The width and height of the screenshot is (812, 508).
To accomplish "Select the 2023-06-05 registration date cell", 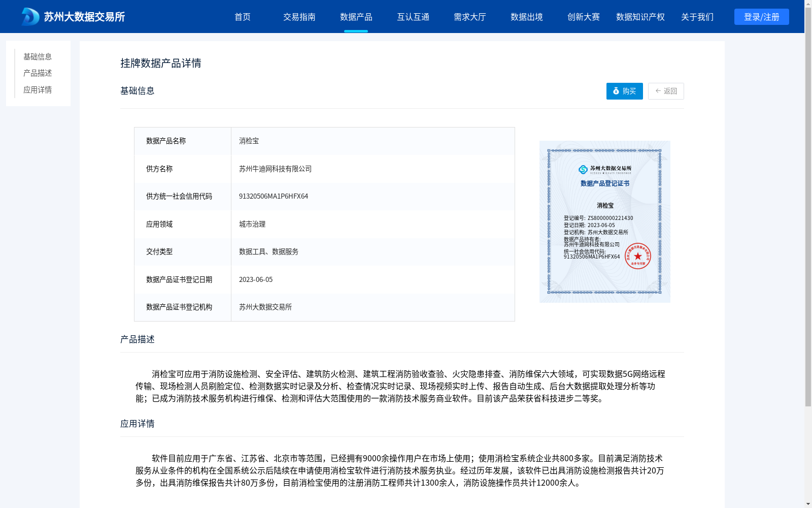I will click(373, 279).
